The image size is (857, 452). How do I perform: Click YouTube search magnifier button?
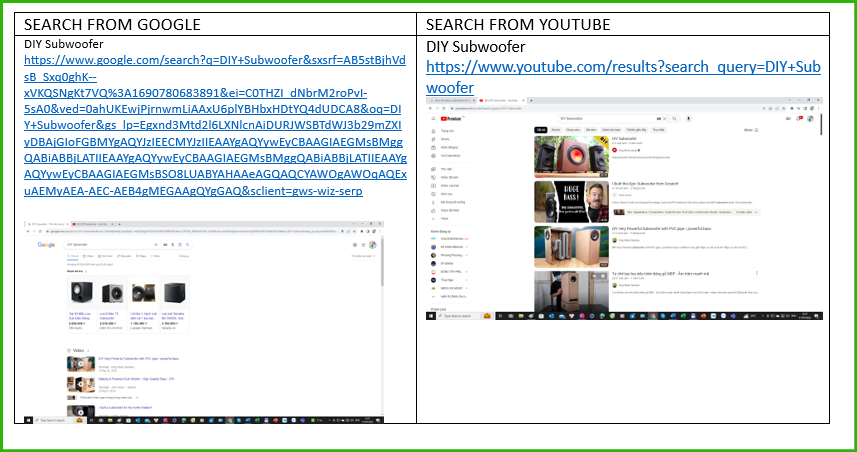coord(674,119)
